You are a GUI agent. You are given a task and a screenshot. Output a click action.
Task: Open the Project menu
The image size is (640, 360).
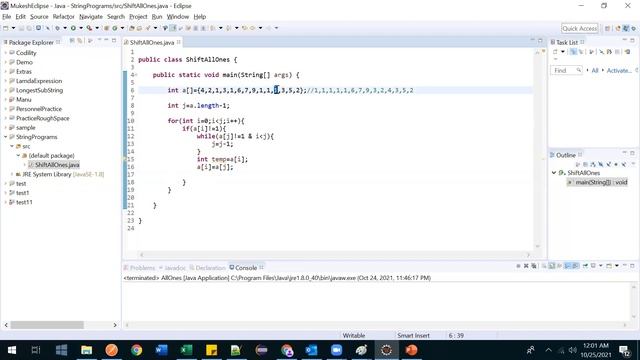click(138, 17)
